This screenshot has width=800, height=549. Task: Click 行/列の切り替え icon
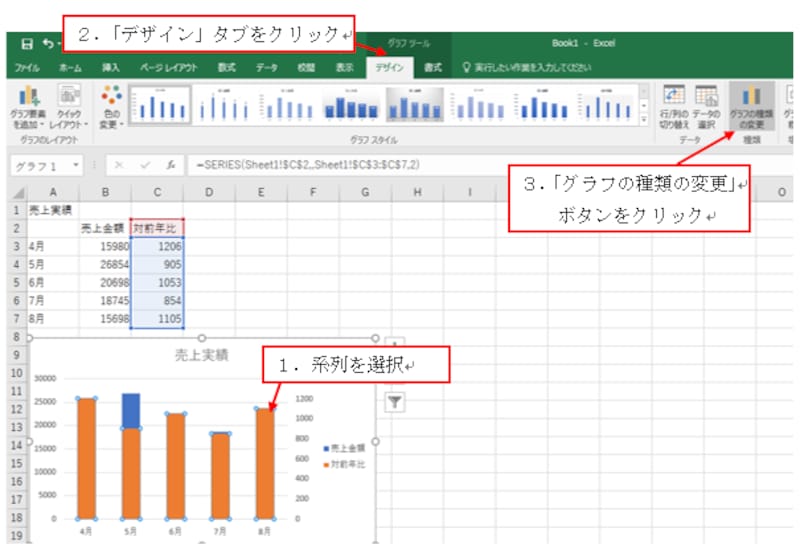point(674,107)
